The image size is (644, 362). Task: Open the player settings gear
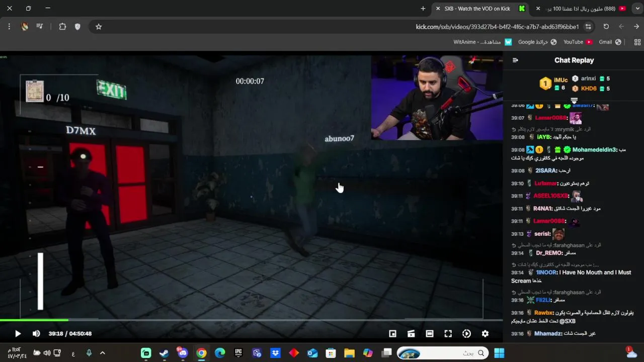click(x=485, y=333)
